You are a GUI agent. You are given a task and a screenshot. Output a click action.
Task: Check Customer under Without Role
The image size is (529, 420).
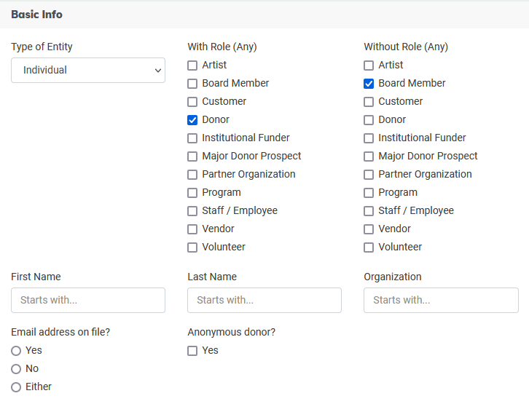(x=369, y=102)
